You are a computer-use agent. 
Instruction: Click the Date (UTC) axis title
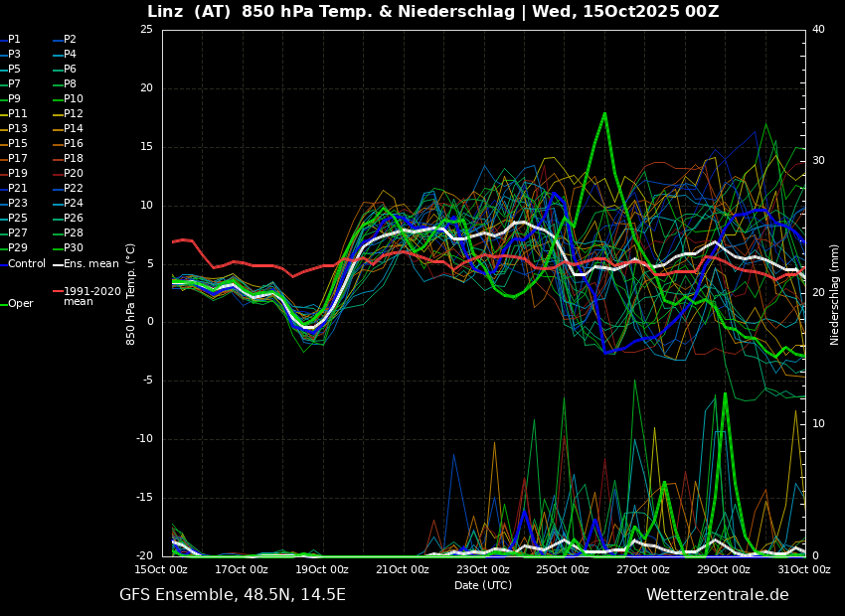point(483,586)
